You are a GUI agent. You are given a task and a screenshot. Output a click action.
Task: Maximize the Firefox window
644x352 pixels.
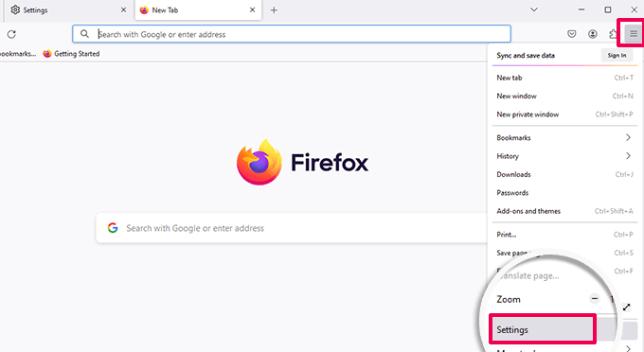pyautogui.click(x=608, y=9)
